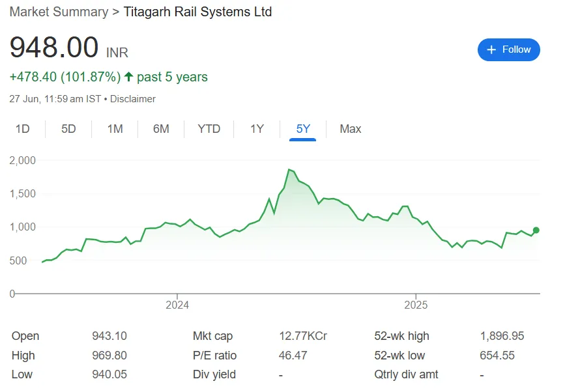Image resolution: width=565 pixels, height=392 pixels.
Task: Click the INR currency label
Action: click(117, 53)
